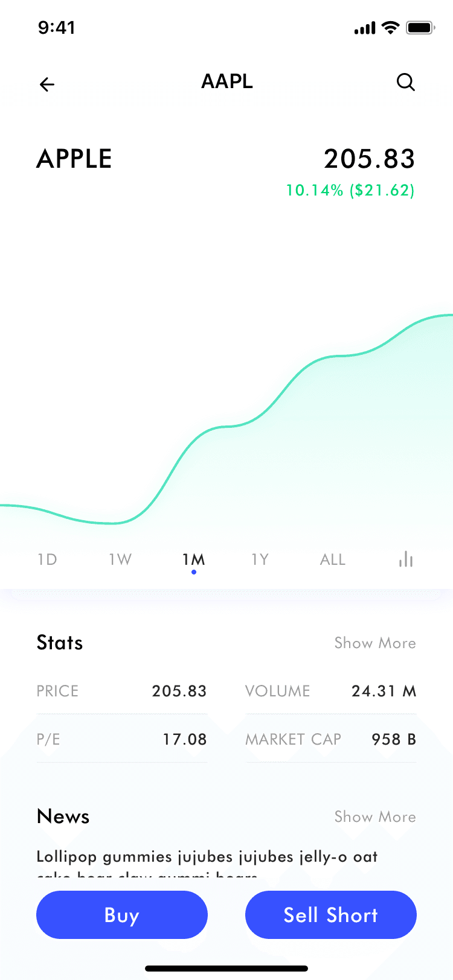
Task: Open the Lollipop gummies news article
Action: (x=207, y=857)
